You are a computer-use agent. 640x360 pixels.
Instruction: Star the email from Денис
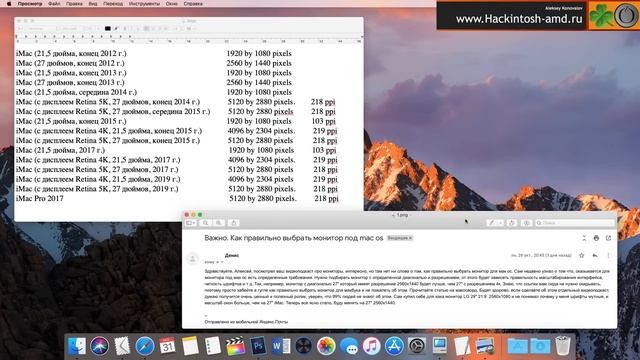coord(582,256)
